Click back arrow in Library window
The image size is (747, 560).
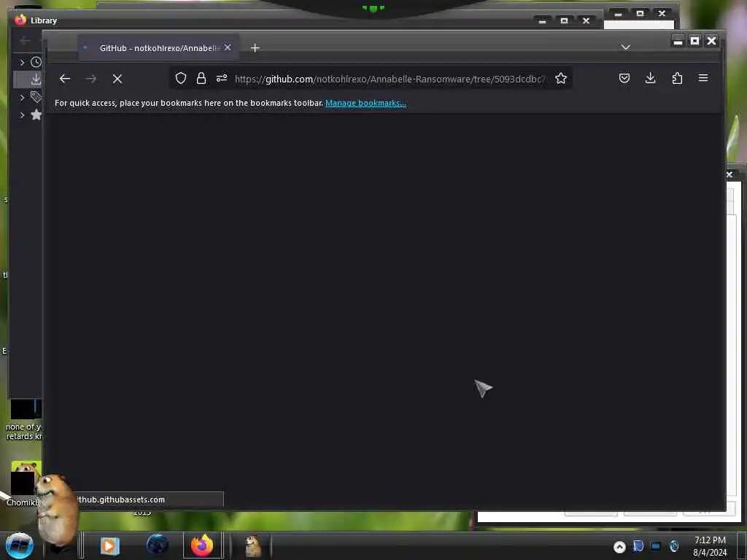coord(25,41)
